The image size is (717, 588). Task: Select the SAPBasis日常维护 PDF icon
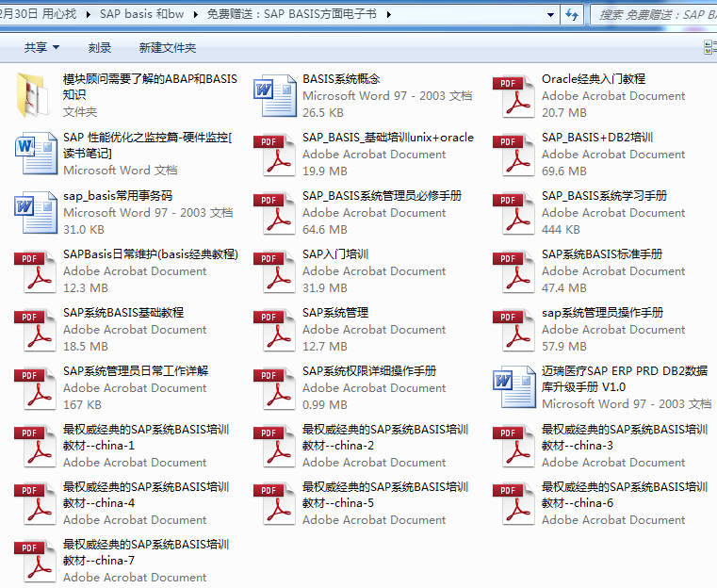click(35, 271)
